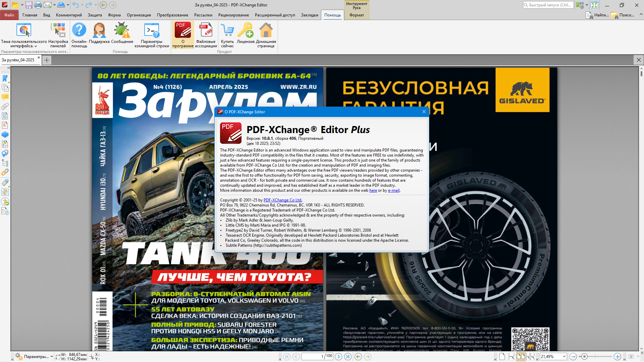
Task: Click the Buy Now shopping cart icon
Action: pyautogui.click(x=227, y=31)
